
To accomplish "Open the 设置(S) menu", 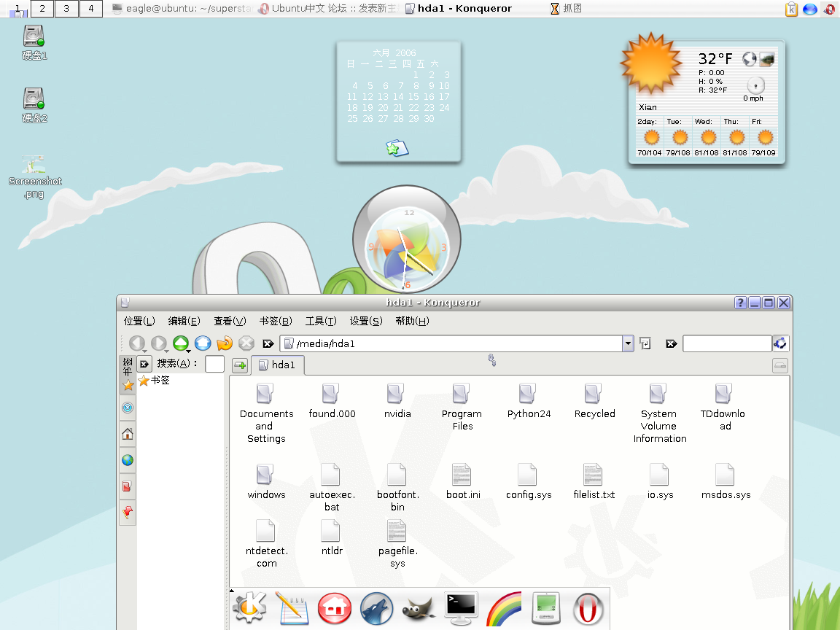I will tap(366, 321).
